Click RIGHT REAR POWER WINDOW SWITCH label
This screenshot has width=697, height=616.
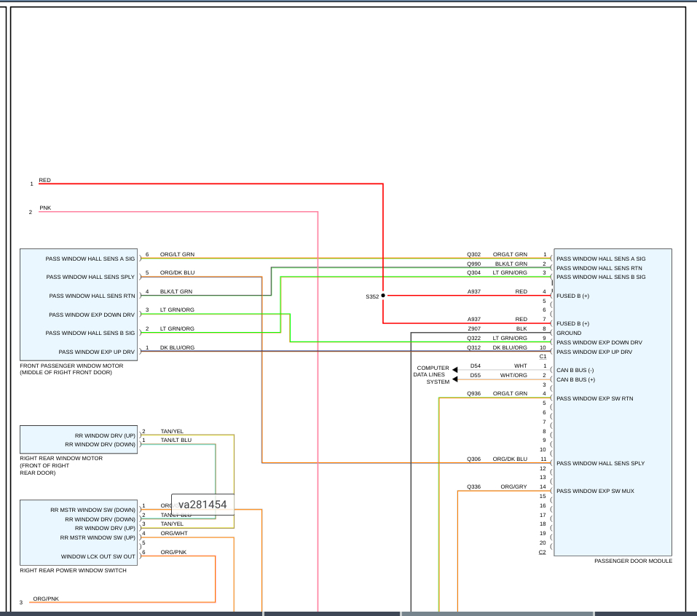(73, 570)
